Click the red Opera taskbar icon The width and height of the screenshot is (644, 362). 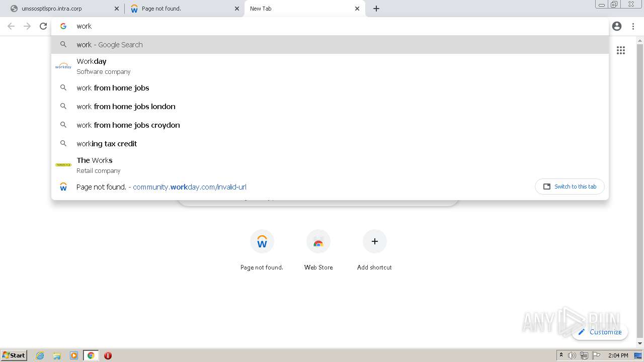point(108,355)
